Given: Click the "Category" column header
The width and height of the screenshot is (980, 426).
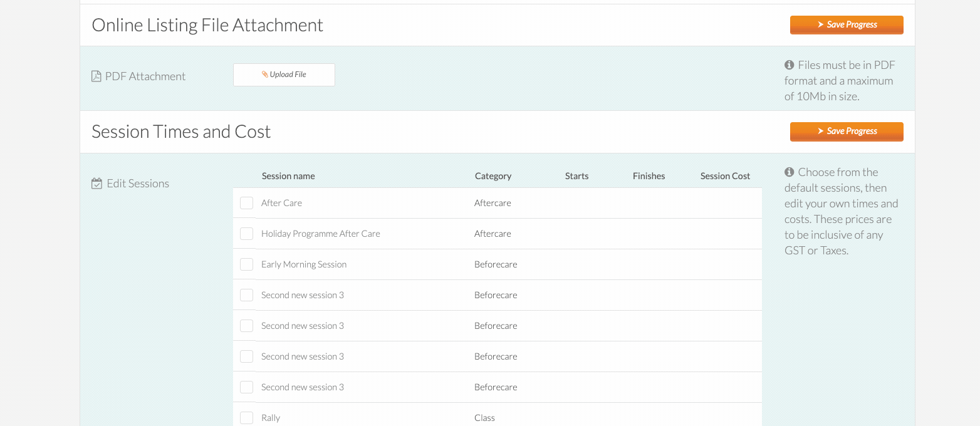Looking at the screenshot, I should (493, 176).
